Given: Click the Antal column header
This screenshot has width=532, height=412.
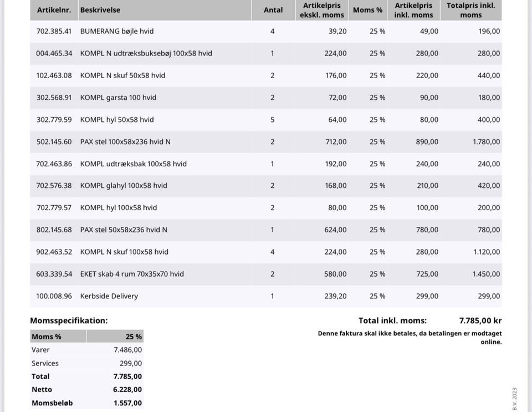Looking at the screenshot, I should point(273,10).
